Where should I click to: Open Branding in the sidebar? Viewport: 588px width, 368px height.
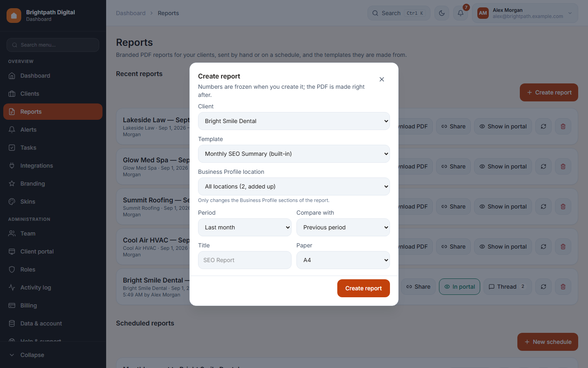tap(53, 184)
